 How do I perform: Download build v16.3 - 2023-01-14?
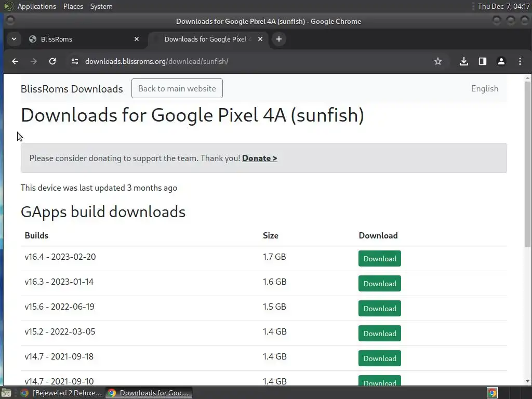click(380, 283)
